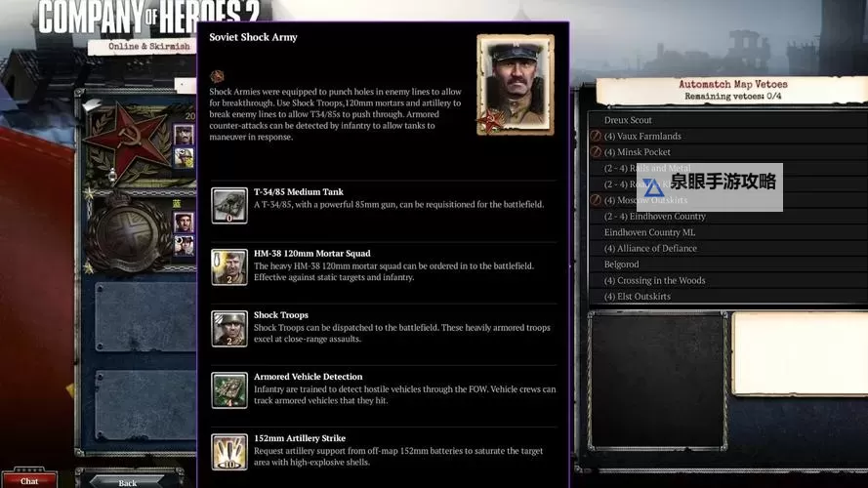Image resolution: width=868 pixels, height=488 pixels.
Task: Select the Belgorod map entry
Action: click(x=621, y=264)
